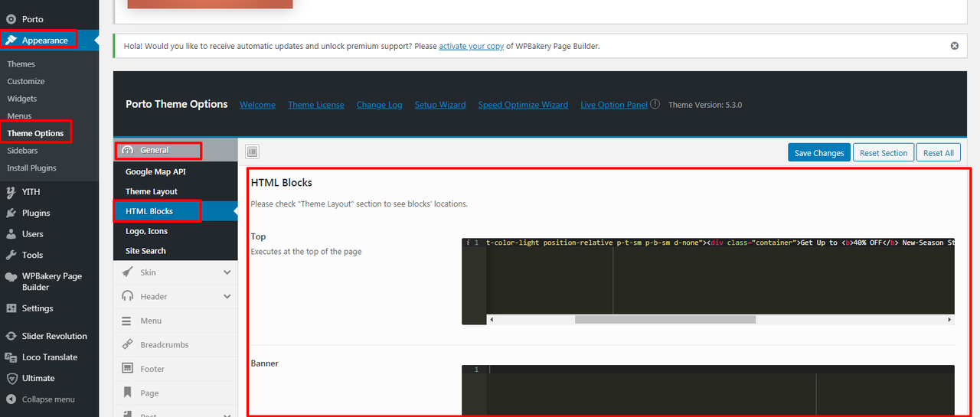This screenshot has width=980, height=417.
Task: Click the Users person icon
Action: pos(11,234)
